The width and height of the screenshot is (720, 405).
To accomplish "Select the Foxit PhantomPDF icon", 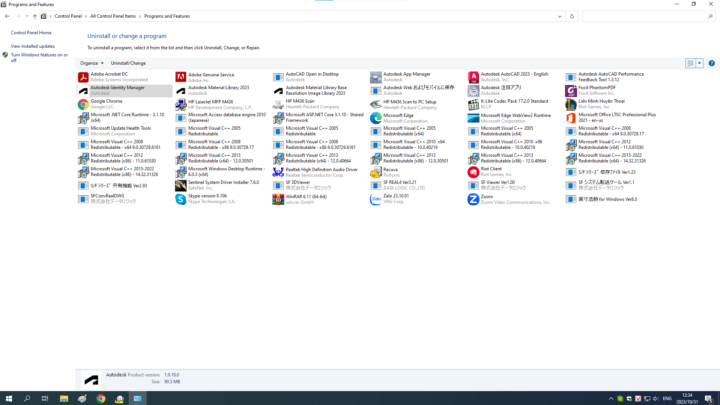I will coord(571,90).
